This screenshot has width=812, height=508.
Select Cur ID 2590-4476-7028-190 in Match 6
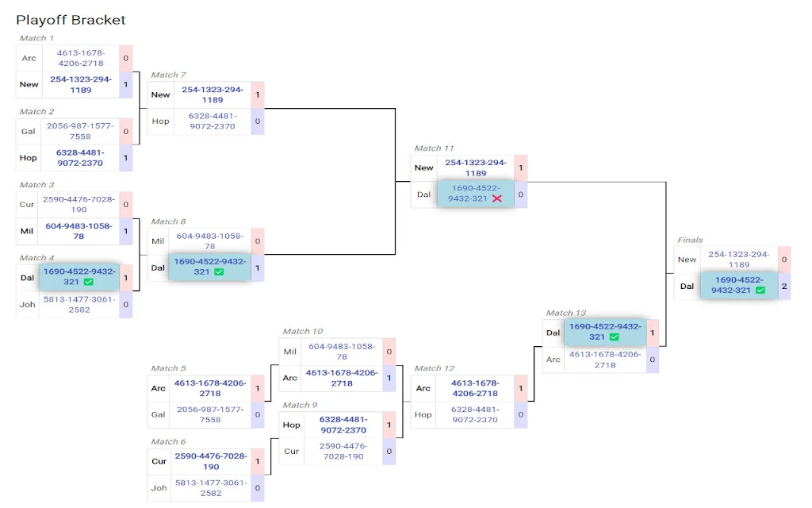211,461
